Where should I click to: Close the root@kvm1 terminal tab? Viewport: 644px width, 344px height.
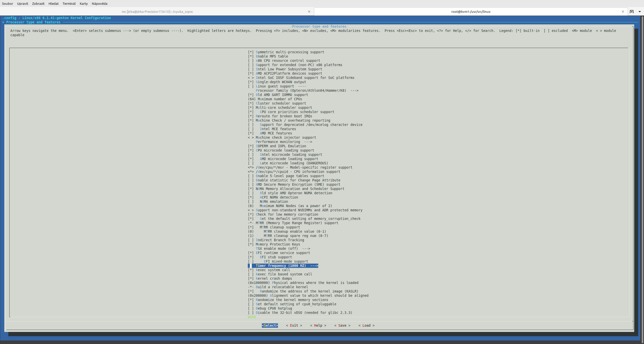623,12
